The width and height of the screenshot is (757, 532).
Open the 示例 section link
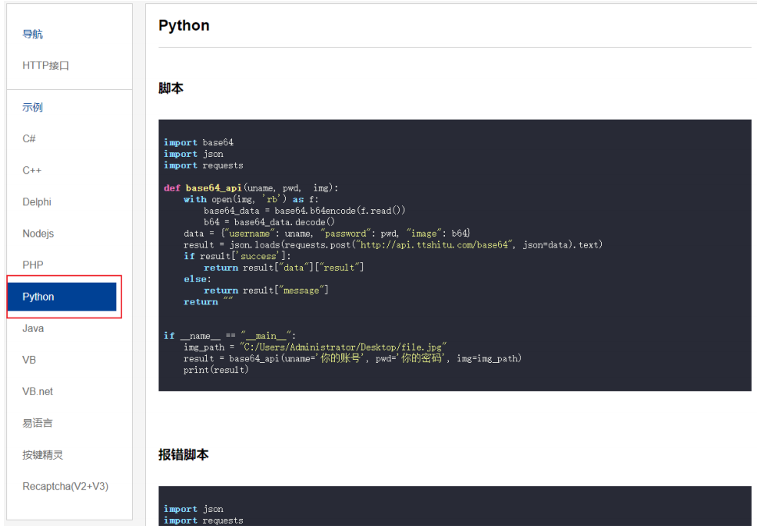point(32,107)
